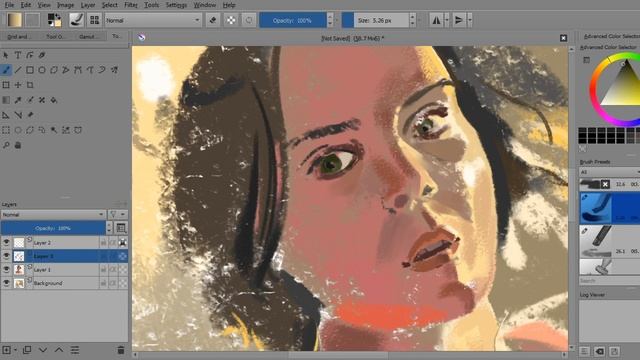Open the brush presets All tag dropdown
This screenshot has width=640, height=360.
[609, 172]
